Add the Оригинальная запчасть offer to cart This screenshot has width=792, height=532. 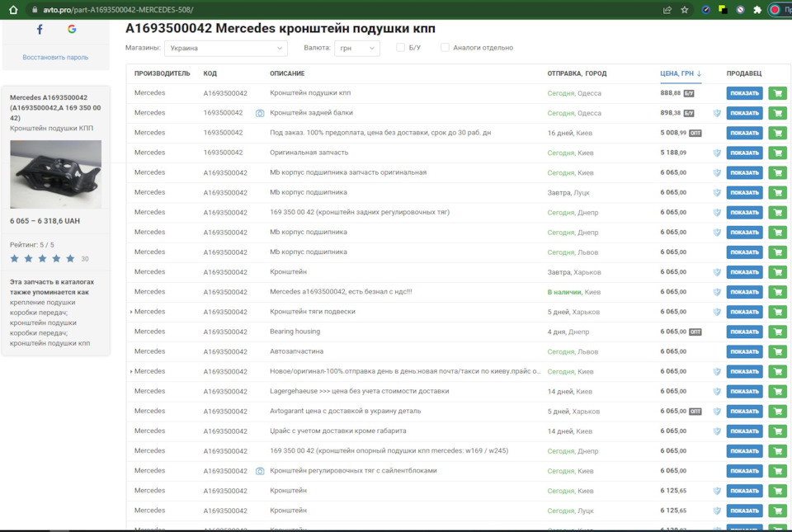tap(777, 153)
